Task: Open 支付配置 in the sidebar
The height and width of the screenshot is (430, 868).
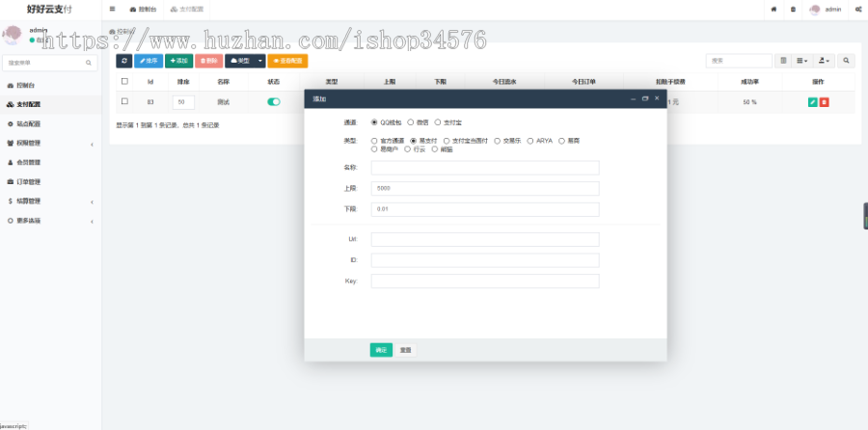Action: point(50,104)
